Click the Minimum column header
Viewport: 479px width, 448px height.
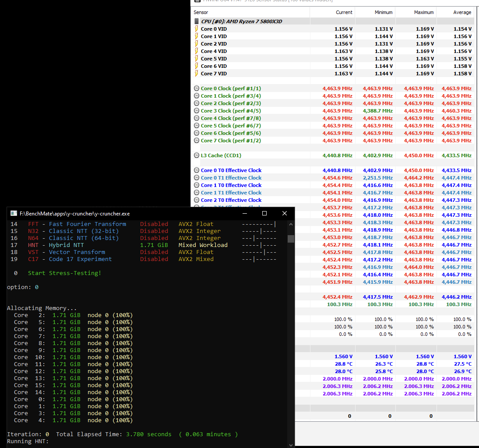pyautogui.click(x=384, y=12)
